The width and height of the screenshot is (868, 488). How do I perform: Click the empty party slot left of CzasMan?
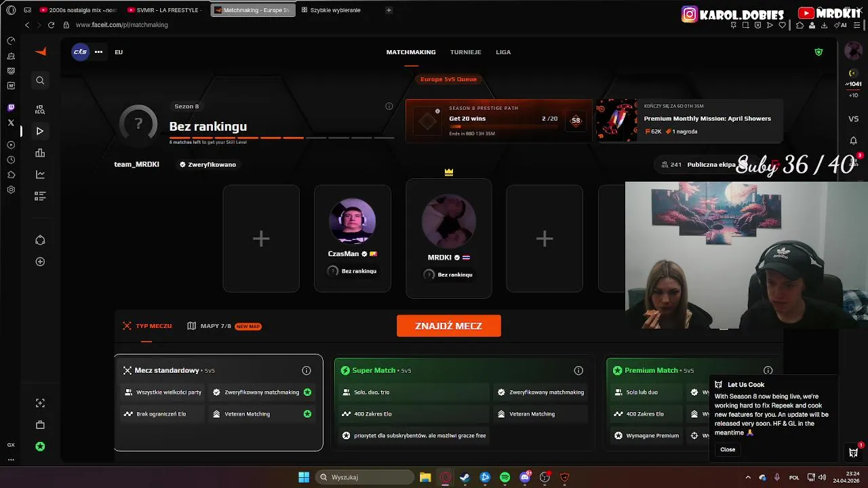tap(261, 239)
